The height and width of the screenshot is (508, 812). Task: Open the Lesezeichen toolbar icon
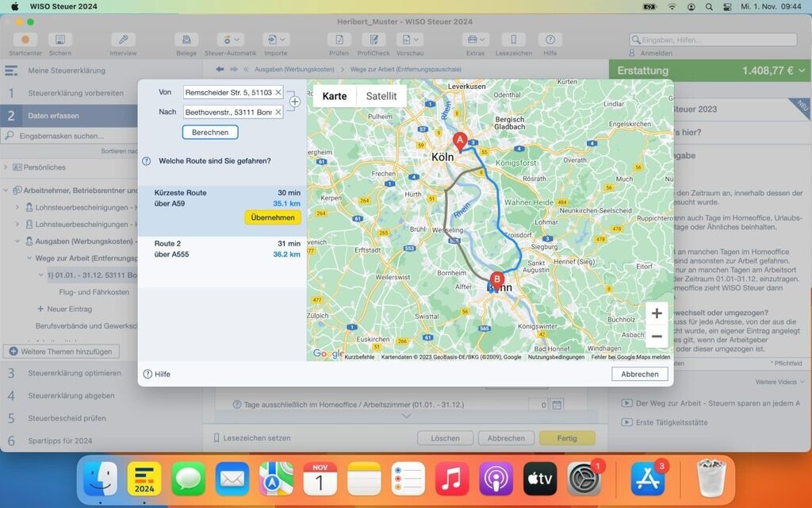coord(513,40)
